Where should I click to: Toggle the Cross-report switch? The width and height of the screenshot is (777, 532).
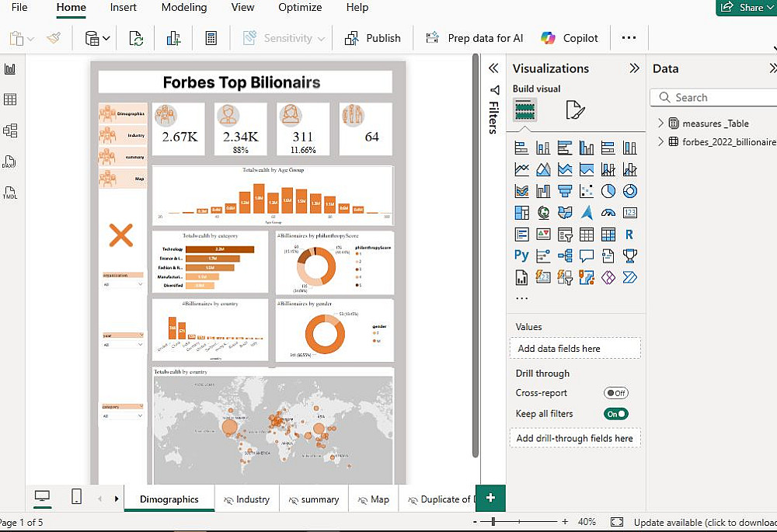click(616, 393)
